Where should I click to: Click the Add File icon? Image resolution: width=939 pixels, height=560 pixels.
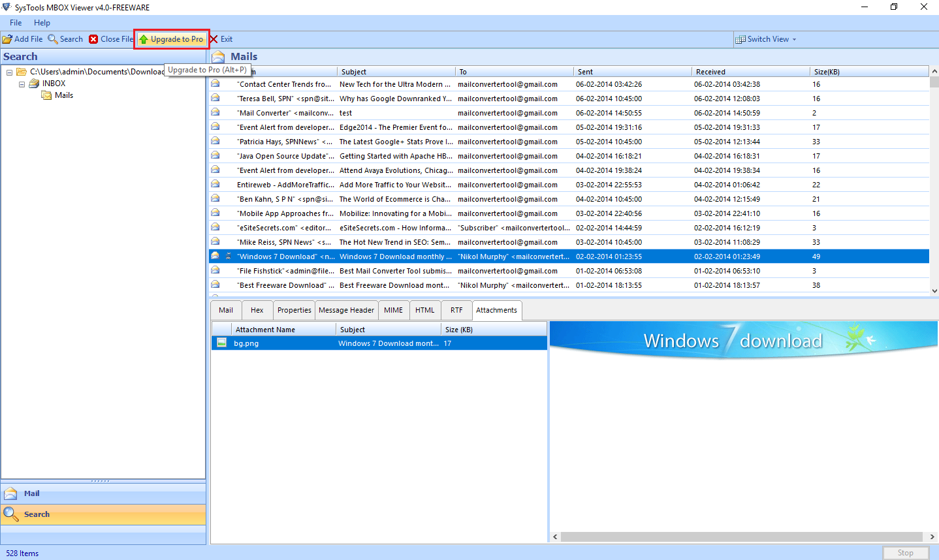7,39
